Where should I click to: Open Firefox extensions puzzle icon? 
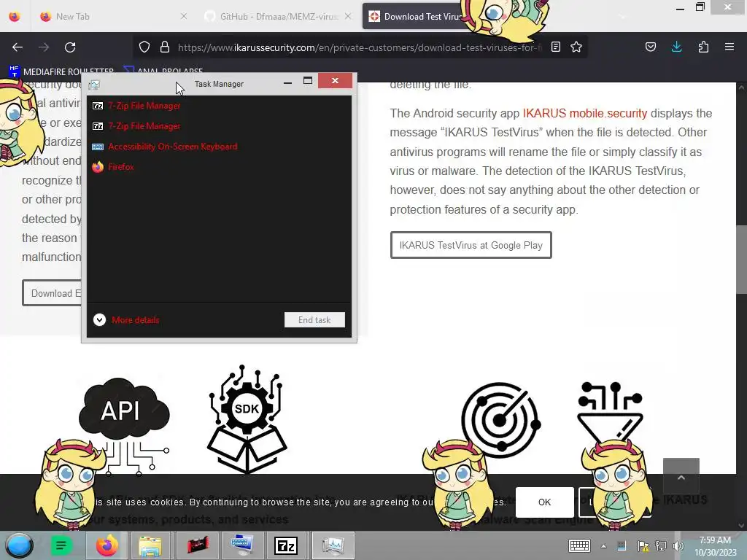(x=703, y=47)
